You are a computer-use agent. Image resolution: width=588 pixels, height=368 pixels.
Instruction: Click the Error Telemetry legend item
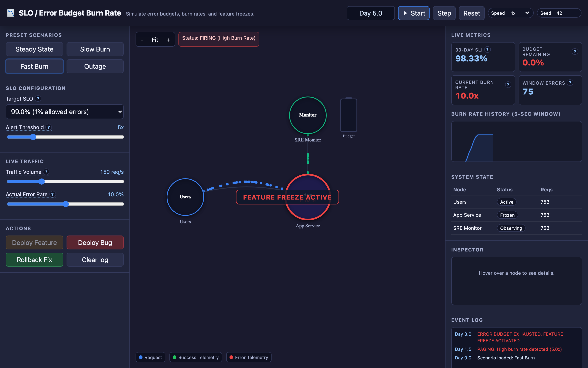pyautogui.click(x=249, y=357)
